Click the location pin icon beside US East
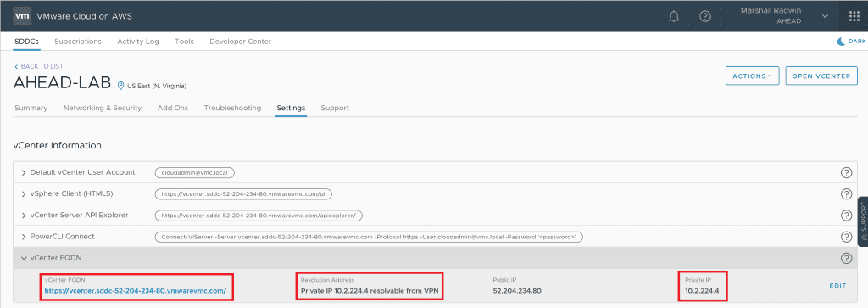The image size is (868, 308). point(121,86)
